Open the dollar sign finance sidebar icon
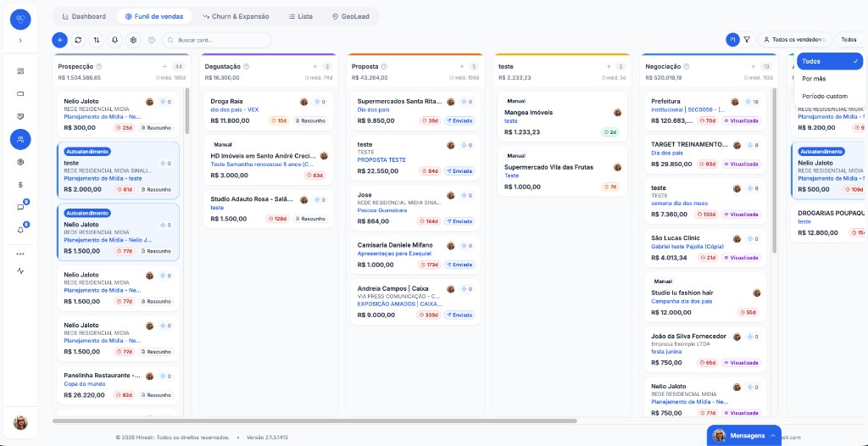The height and width of the screenshot is (446, 868). [x=20, y=185]
